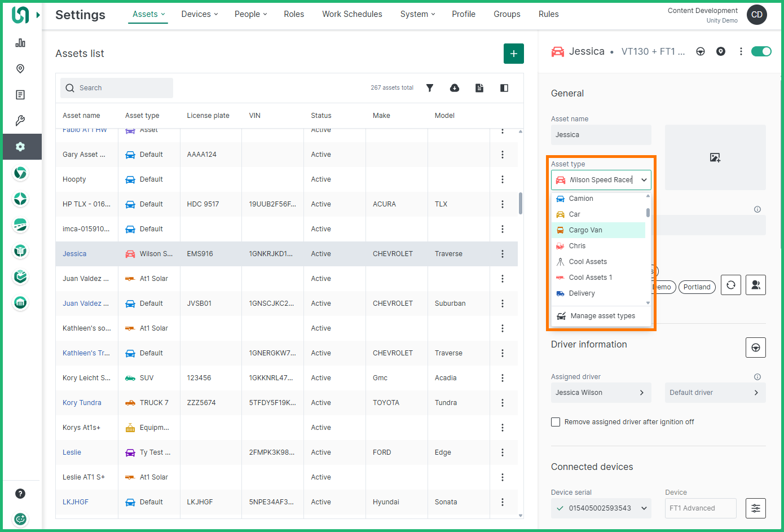Click the cloud download icon
The width and height of the screenshot is (784, 532).
(455, 88)
